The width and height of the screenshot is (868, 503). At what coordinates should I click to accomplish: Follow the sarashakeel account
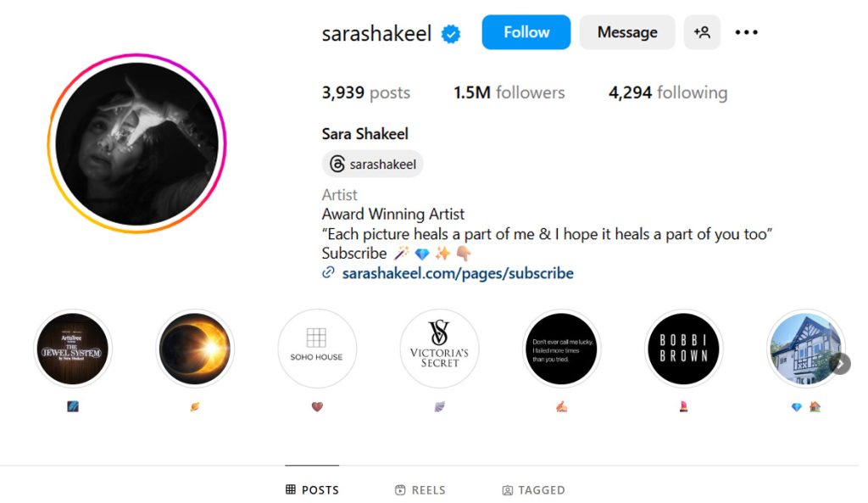526,32
